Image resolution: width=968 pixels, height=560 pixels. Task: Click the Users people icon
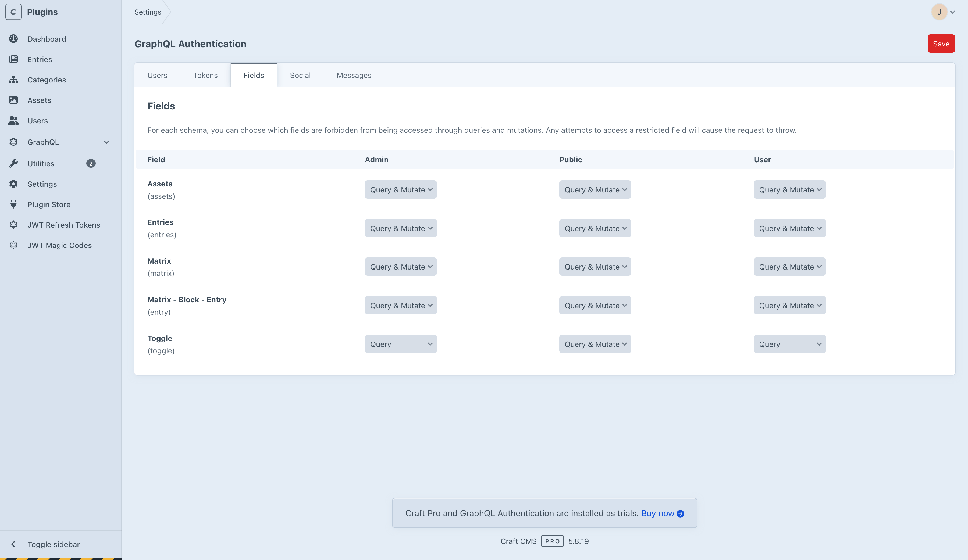pos(13,121)
